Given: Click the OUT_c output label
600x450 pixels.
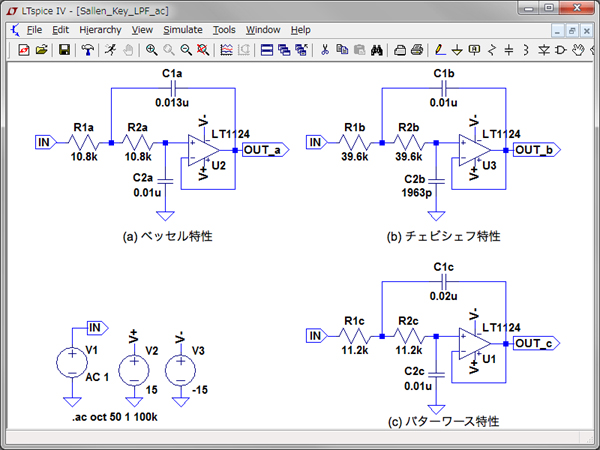Looking at the screenshot, I should (536, 343).
